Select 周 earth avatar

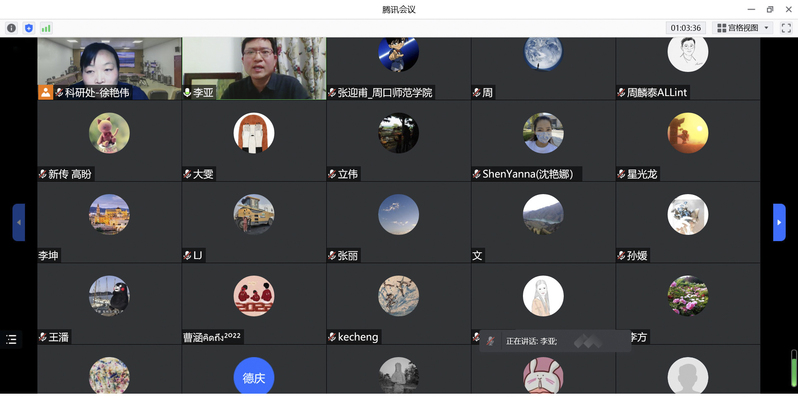(x=543, y=54)
